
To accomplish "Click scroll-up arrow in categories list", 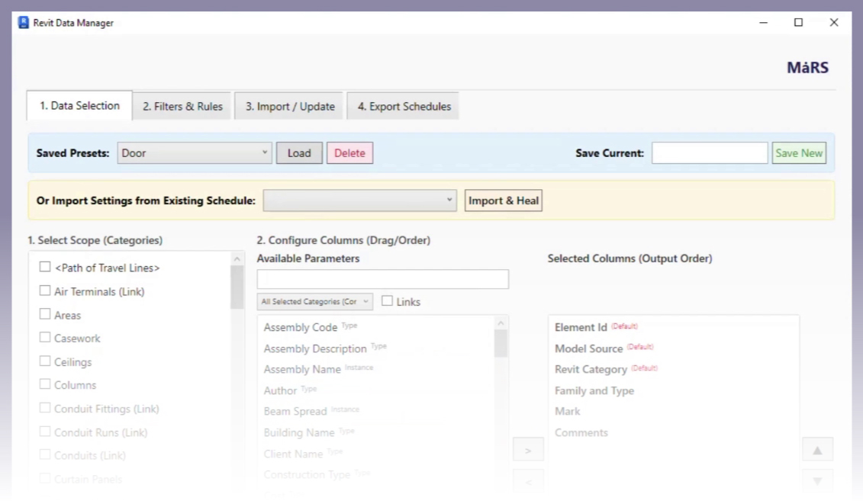I will (x=237, y=259).
